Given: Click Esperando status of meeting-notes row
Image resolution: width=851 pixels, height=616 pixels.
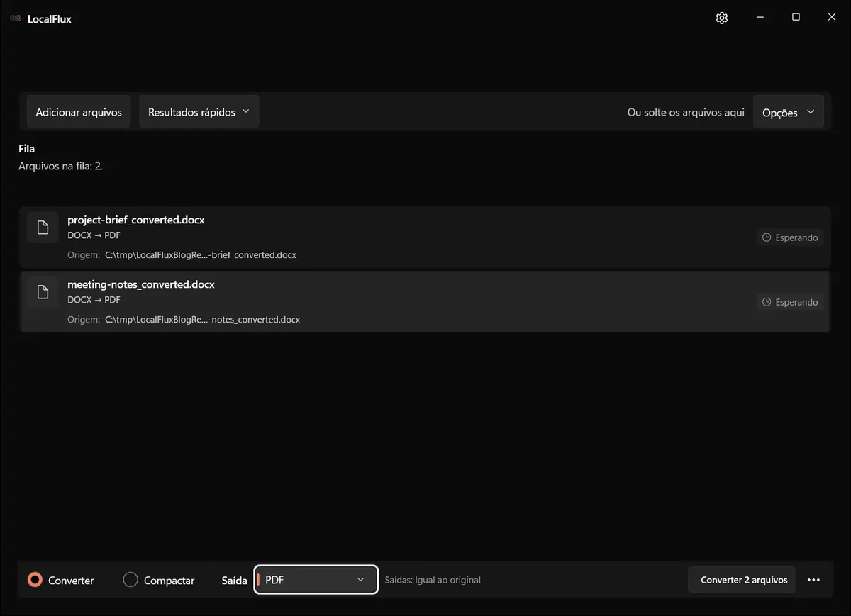Looking at the screenshot, I should [x=790, y=302].
